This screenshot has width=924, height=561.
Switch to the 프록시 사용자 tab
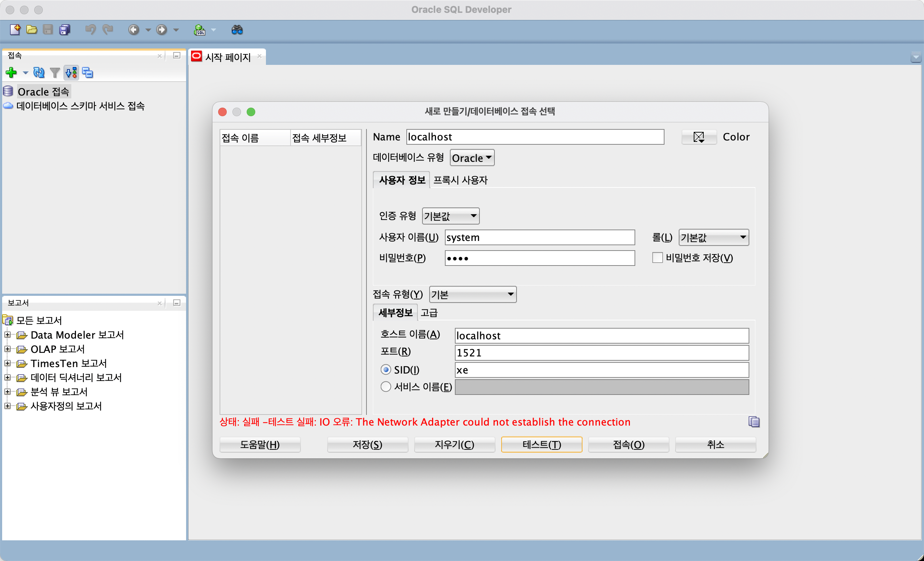[461, 180]
